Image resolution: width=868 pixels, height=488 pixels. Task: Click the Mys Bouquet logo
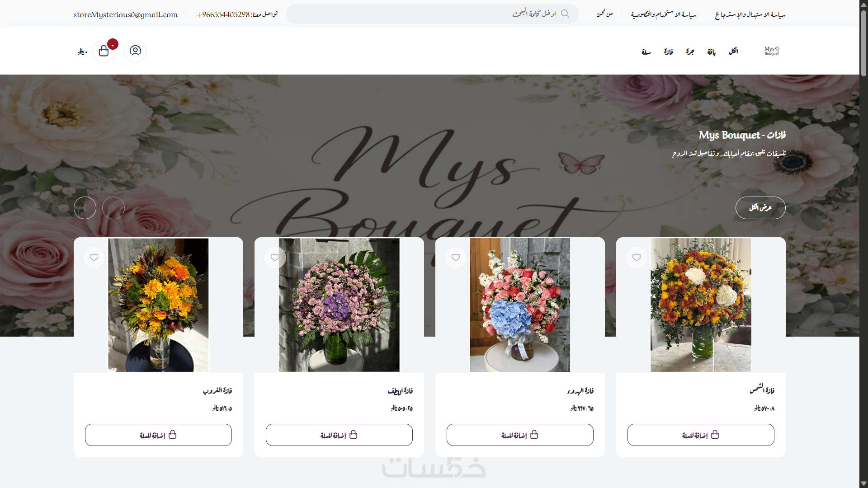772,51
